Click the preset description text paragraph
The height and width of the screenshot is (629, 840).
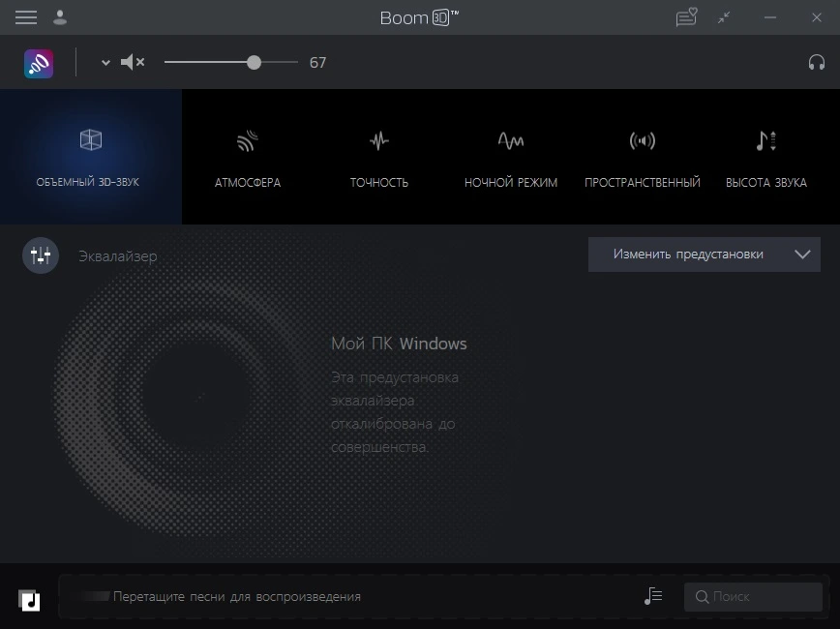[395, 412]
